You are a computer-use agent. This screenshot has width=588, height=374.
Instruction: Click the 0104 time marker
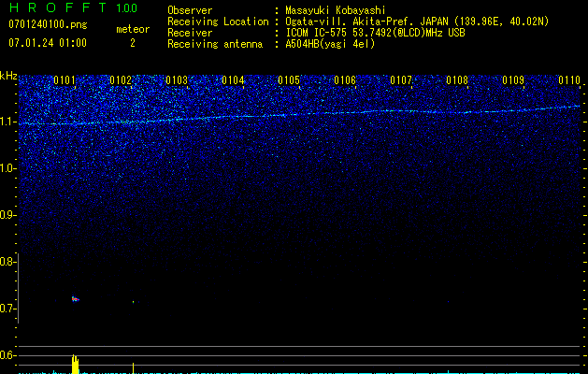pyautogui.click(x=233, y=80)
